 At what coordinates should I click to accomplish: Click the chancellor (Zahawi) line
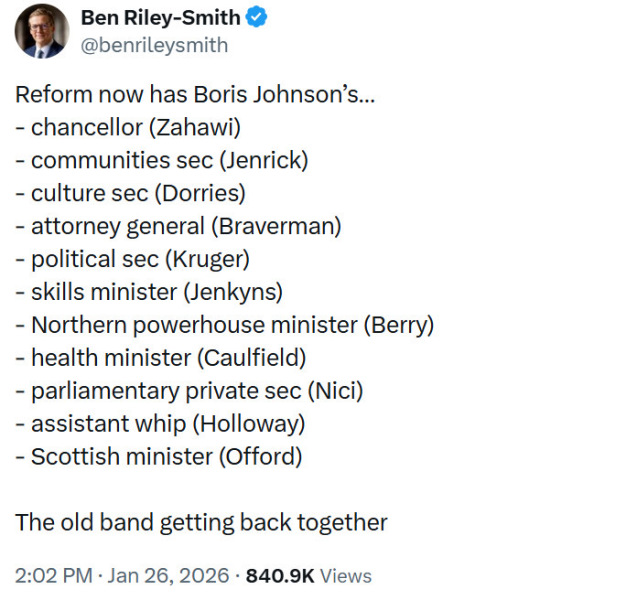coord(129,128)
